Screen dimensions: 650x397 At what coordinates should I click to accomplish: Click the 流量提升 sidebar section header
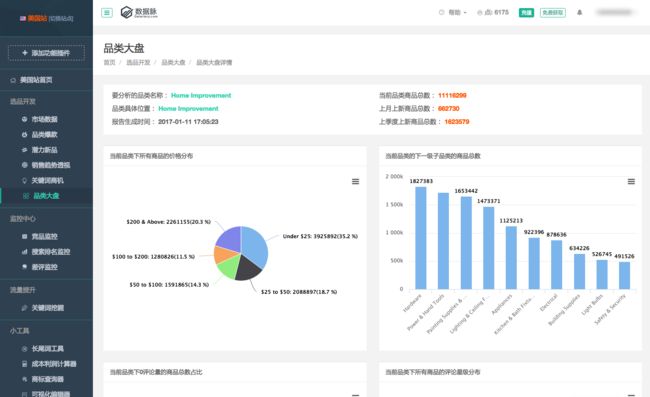coord(23,290)
